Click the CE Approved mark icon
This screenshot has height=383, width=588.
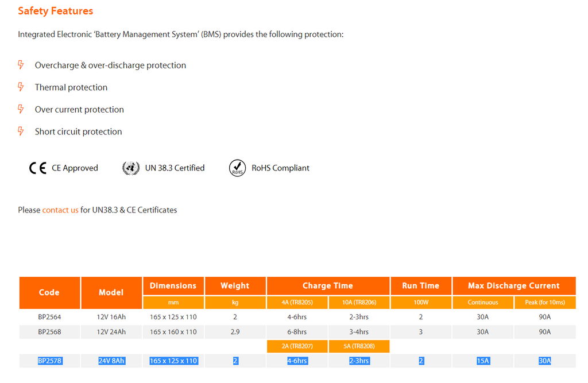click(38, 168)
